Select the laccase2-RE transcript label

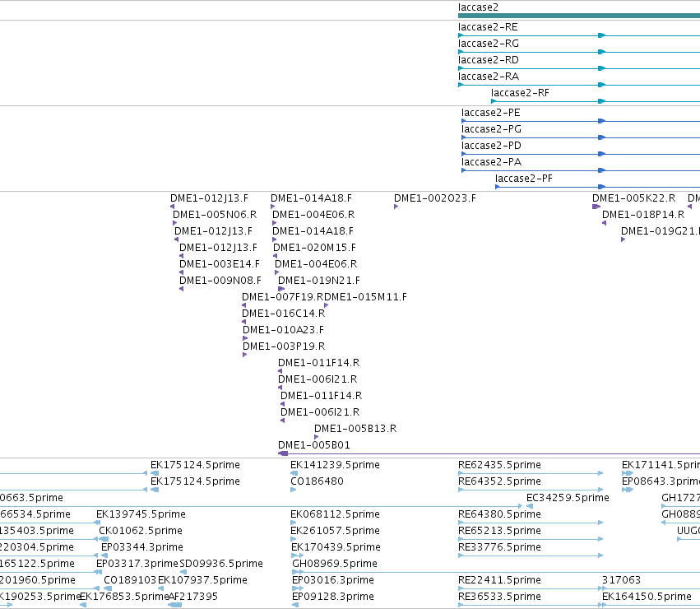pyautogui.click(x=488, y=27)
